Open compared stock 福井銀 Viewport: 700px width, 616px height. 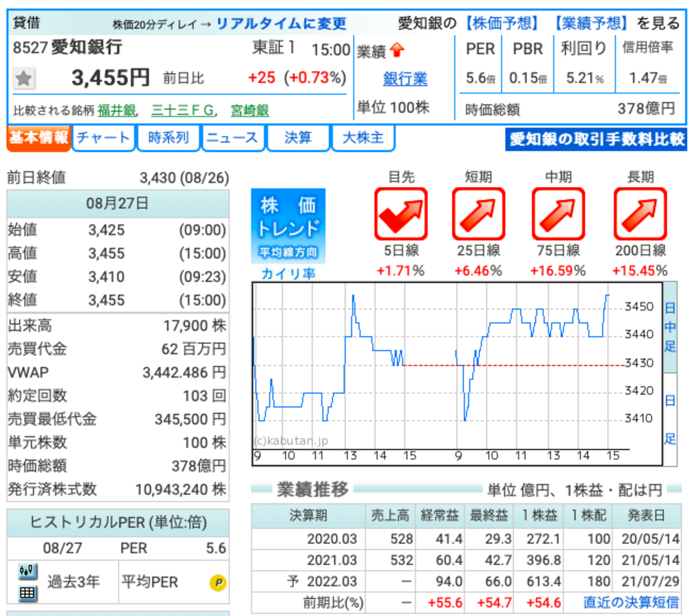(x=117, y=110)
